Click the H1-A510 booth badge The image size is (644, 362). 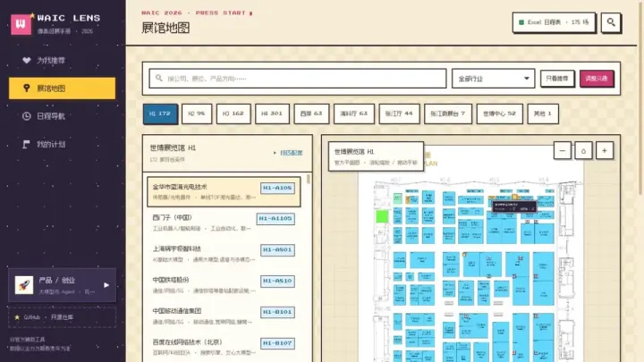[277, 282]
